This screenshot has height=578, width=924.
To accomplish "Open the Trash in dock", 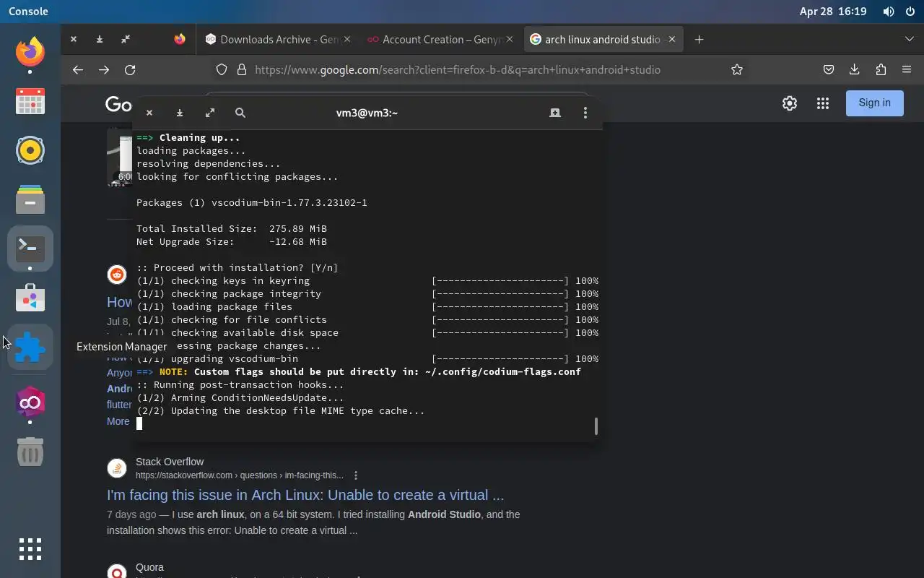I will click(x=30, y=452).
